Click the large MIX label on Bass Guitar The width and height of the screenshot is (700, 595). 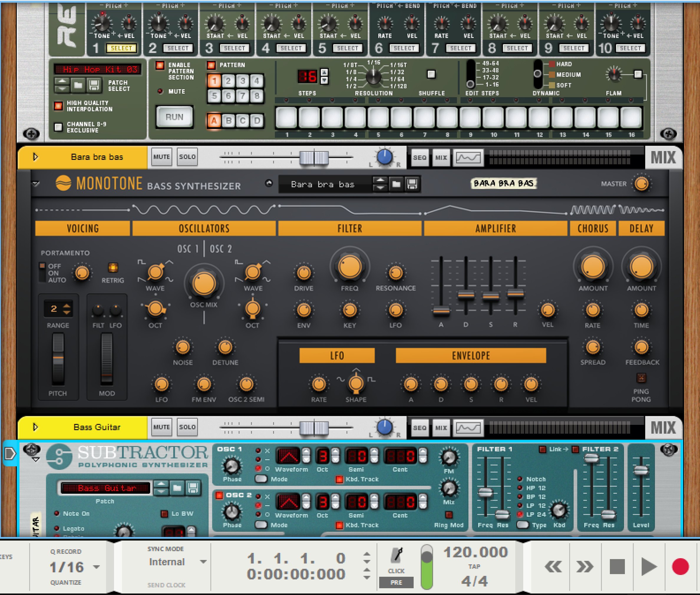[663, 427]
